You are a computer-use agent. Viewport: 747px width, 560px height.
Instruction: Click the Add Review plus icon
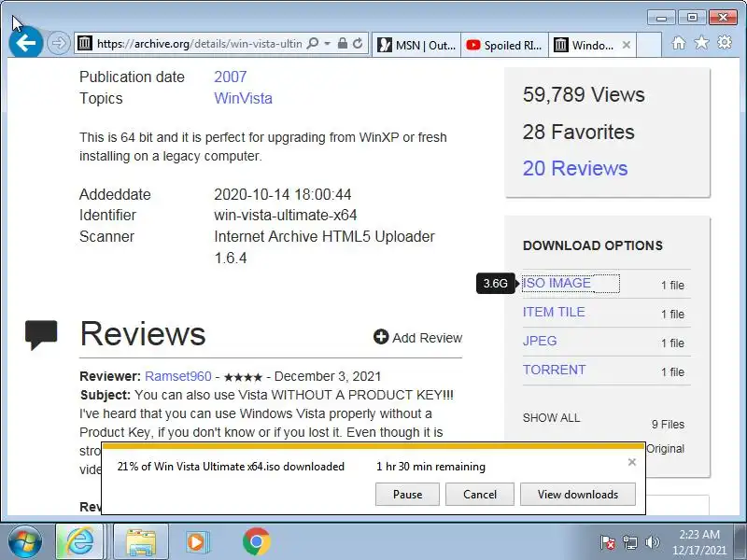[x=381, y=337]
